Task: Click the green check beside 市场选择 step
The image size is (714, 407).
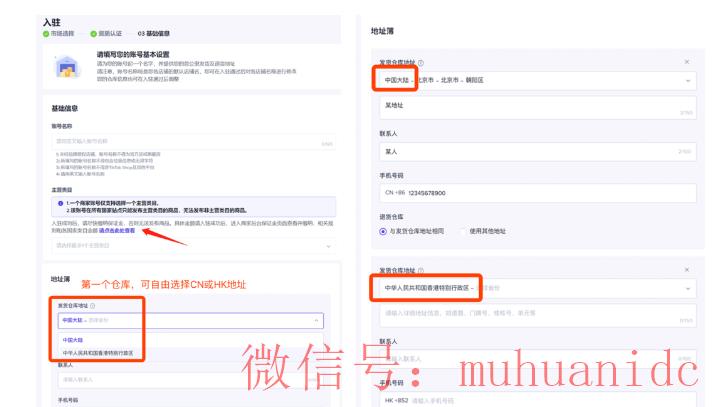Action: click(x=46, y=34)
